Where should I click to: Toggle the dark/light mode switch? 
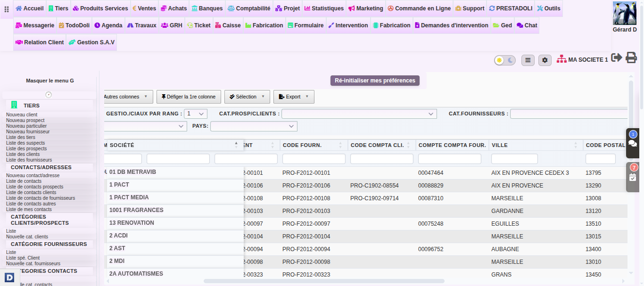(505, 60)
